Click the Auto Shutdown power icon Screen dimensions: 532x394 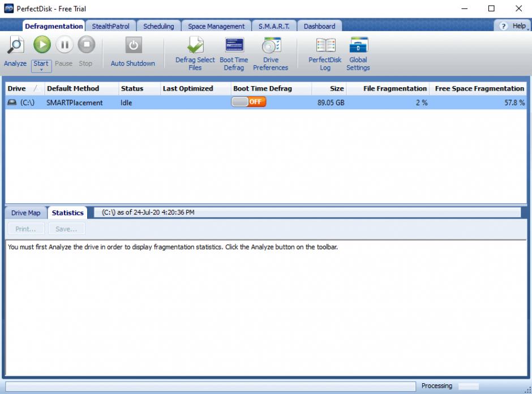[x=134, y=45]
